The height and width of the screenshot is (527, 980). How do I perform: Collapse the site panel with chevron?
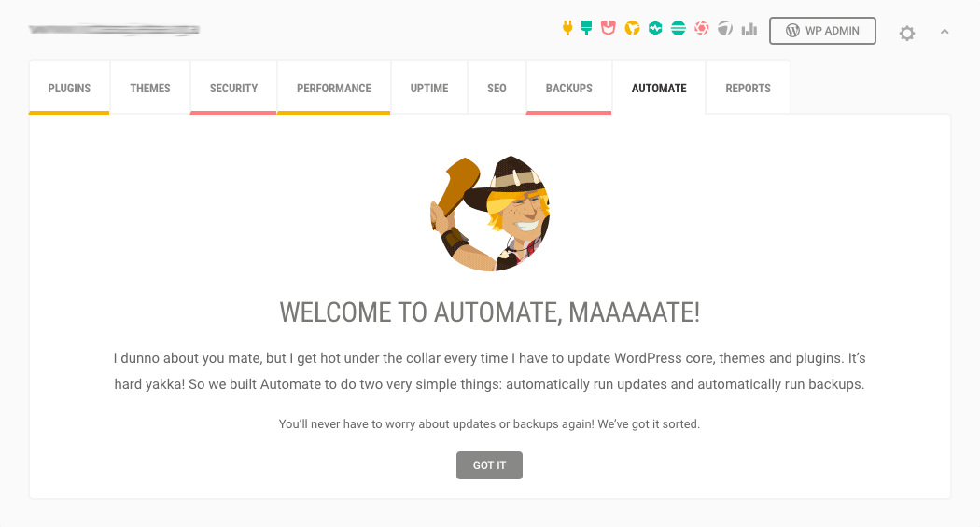point(945,31)
